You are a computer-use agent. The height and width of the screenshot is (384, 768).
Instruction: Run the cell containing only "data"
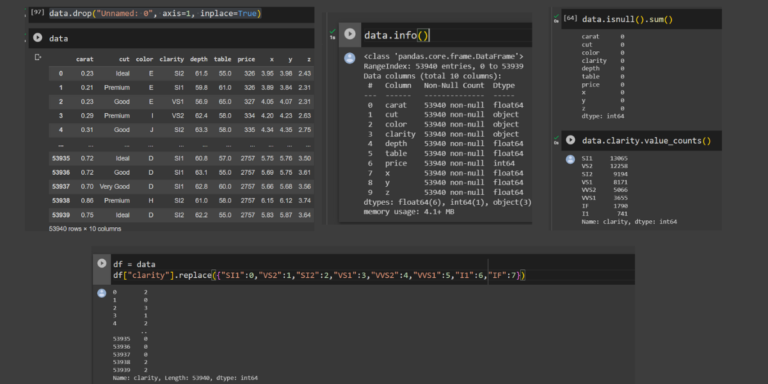(x=38, y=38)
